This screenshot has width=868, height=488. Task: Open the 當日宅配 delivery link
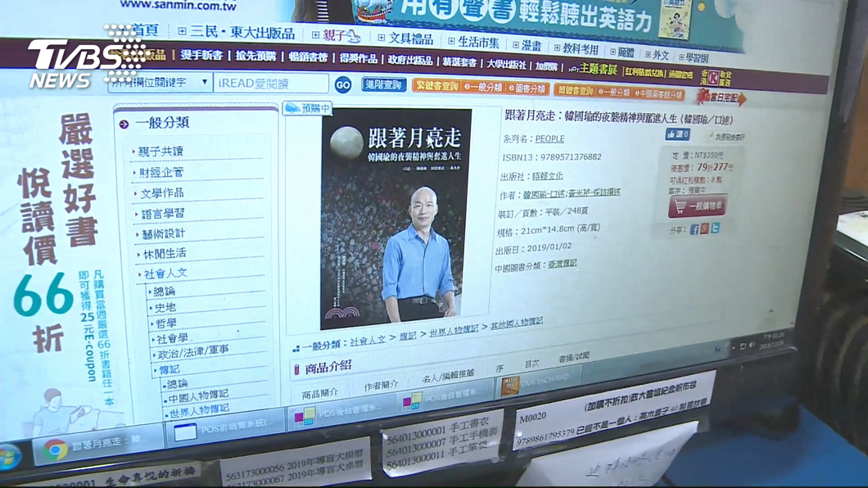tap(721, 98)
